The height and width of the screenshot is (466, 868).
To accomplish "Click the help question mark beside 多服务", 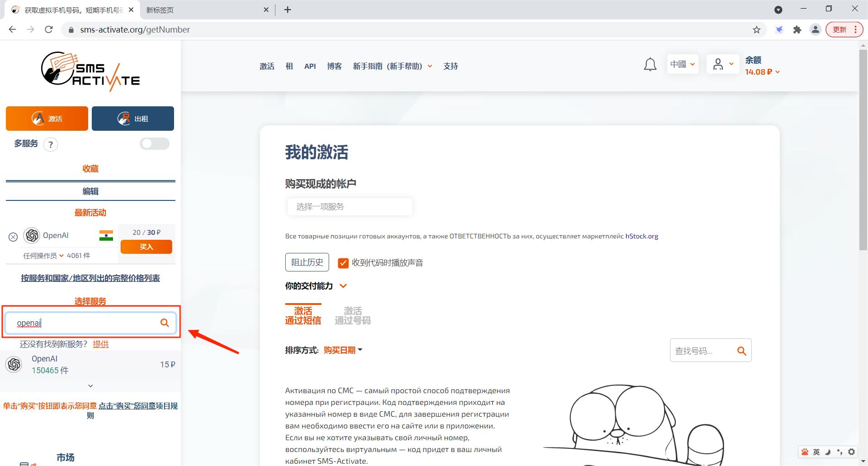I will click(51, 145).
